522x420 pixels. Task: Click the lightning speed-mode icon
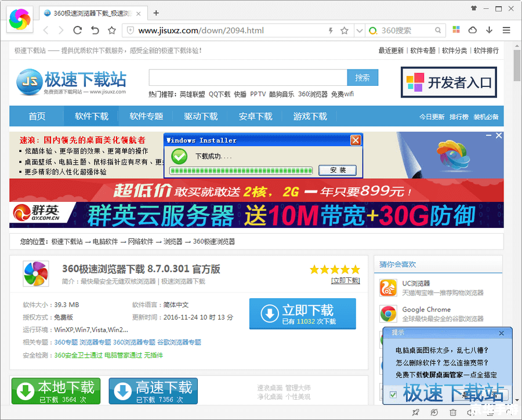click(331, 31)
